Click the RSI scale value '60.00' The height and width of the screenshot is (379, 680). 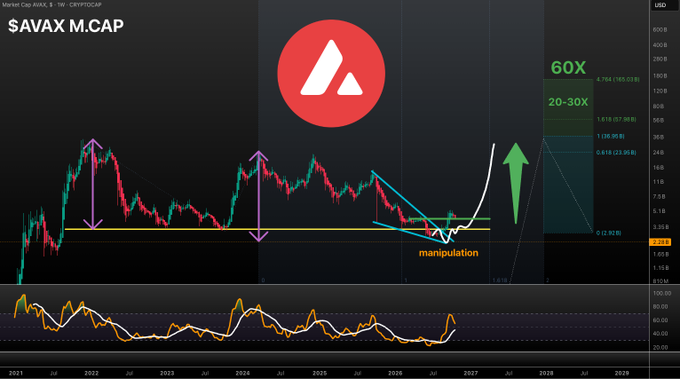tap(660, 320)
